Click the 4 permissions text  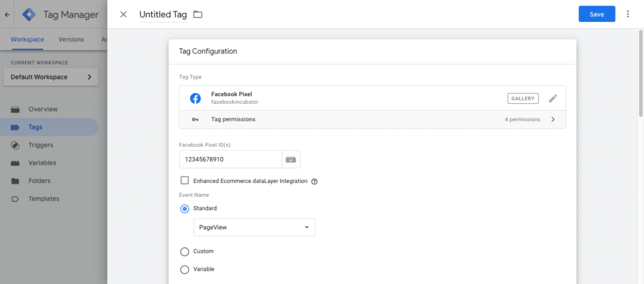pos(523,120)
